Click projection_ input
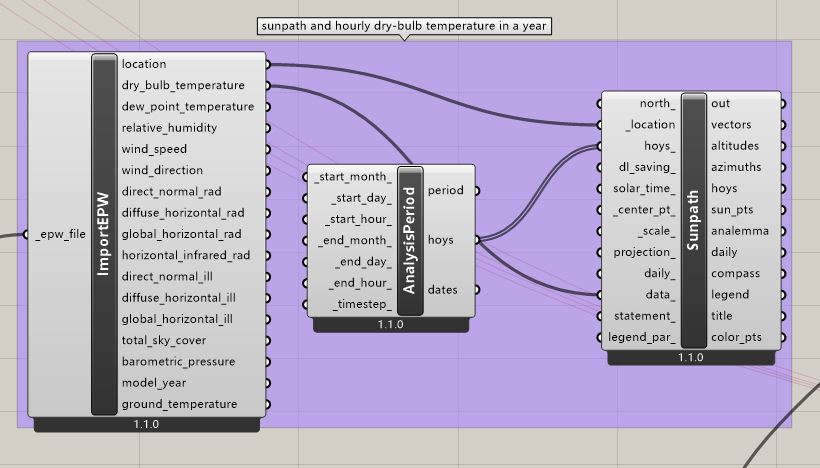This screenshot has height=468, width=820. [x=644, y=253]
